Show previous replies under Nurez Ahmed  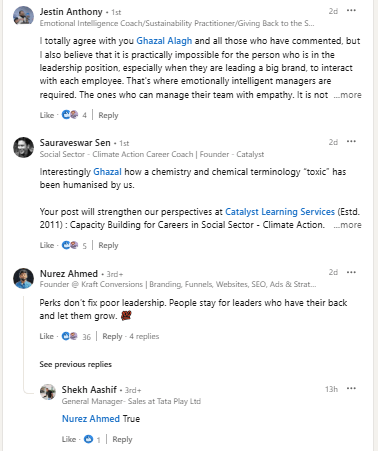click(x=76, y=364)
